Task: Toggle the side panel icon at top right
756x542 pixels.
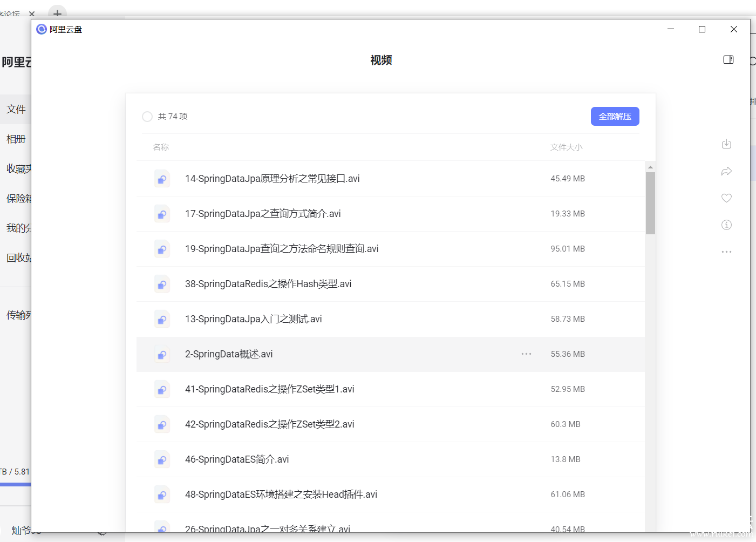Action: [x=728, y=59]
